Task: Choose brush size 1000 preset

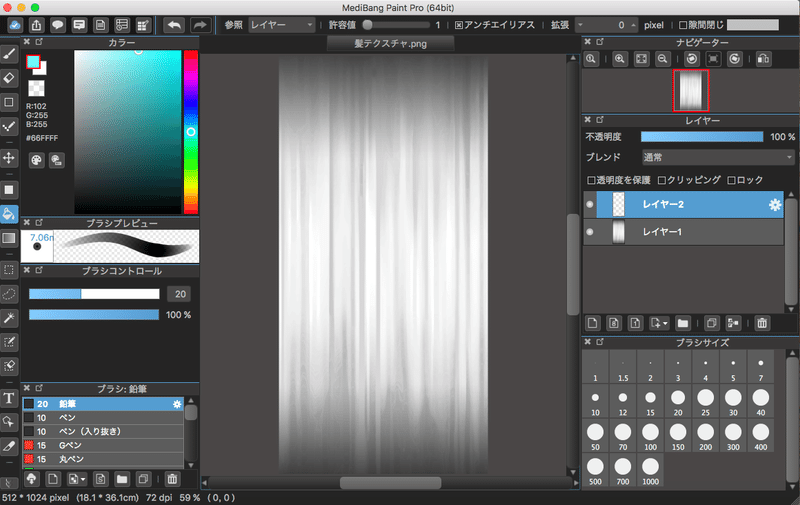Action: (x=651, y=470)
